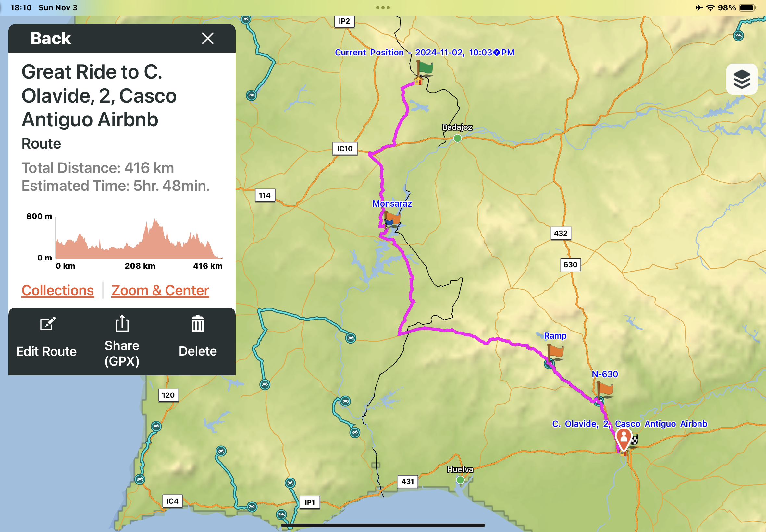Select the Monsaraz waypoint flag
This screenshot has height=532, width=766.
(392, 218)
